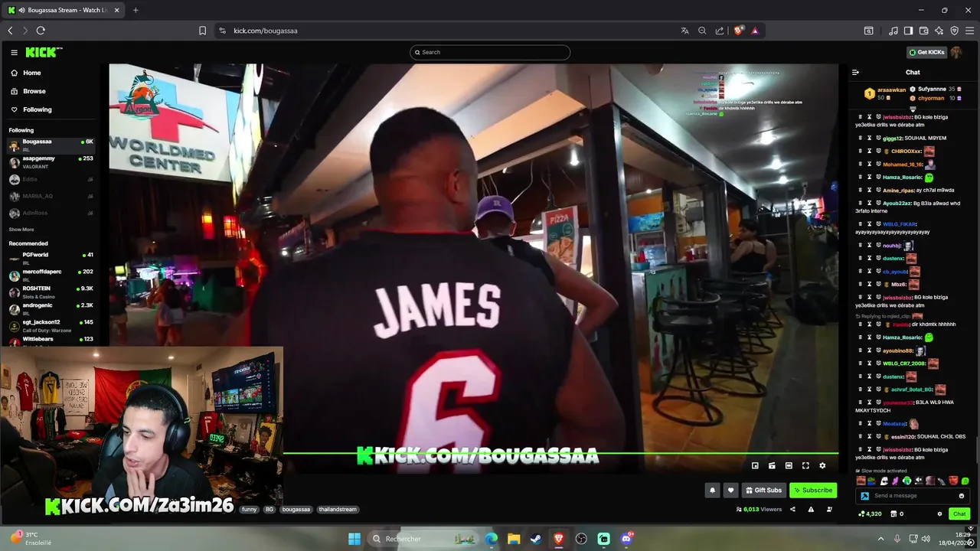
Task: Type in Send a message field
Action: point(913,496)
